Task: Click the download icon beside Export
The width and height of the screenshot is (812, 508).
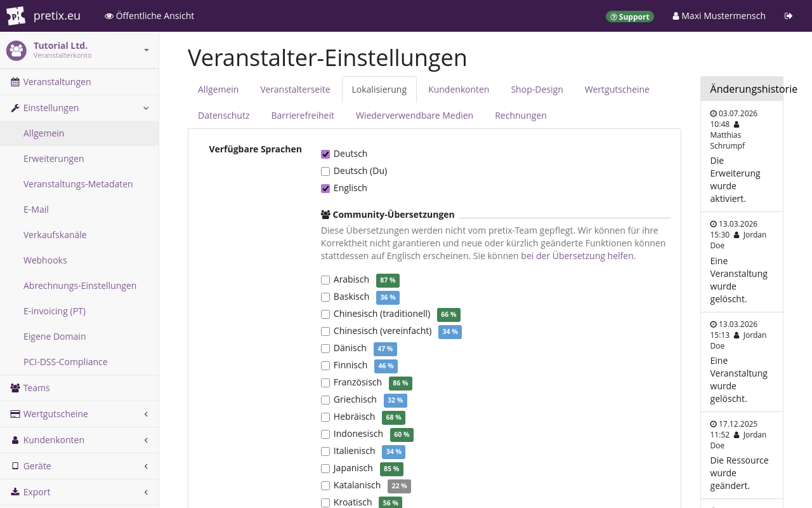Action: point(15,492)
